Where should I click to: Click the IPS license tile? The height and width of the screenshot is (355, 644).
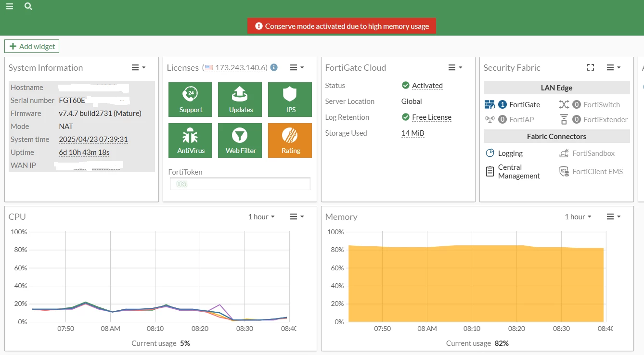[290, 100]
